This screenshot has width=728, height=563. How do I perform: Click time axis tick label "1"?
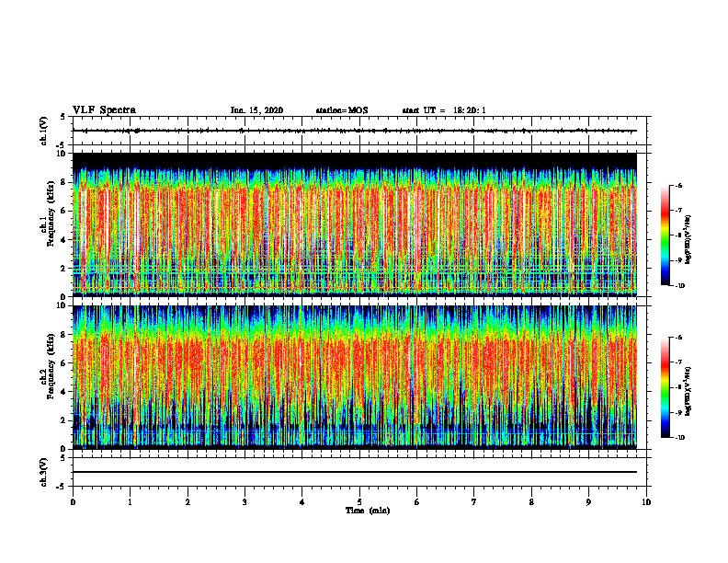point(130,502)
